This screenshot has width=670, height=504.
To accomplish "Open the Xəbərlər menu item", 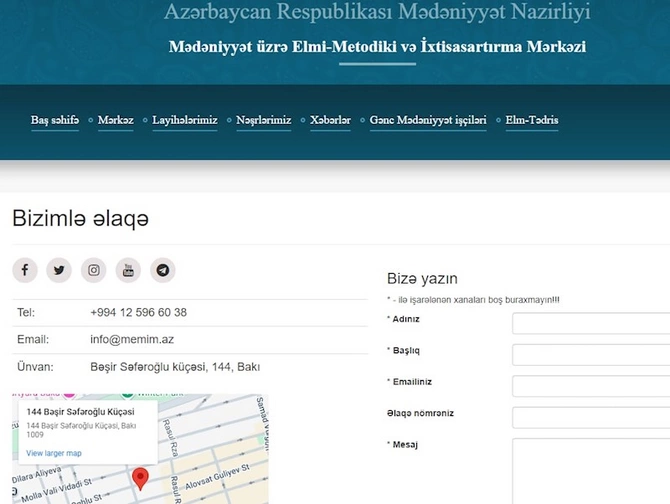I will (330, 120).
